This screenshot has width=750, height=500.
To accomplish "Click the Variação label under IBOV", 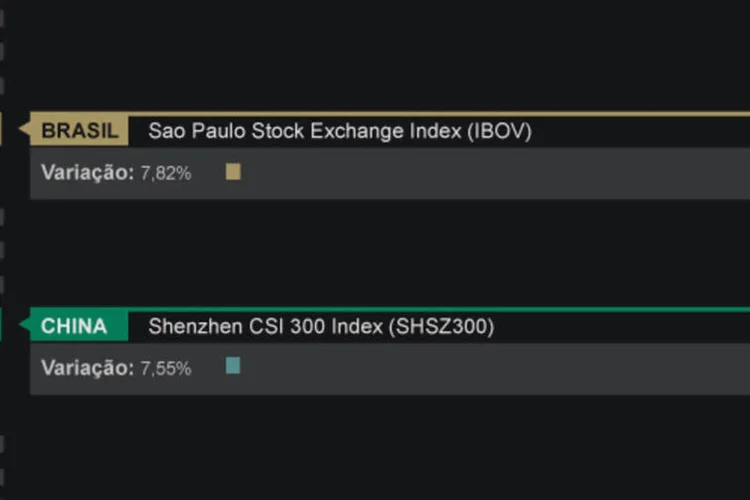I will tap(87, 172).
